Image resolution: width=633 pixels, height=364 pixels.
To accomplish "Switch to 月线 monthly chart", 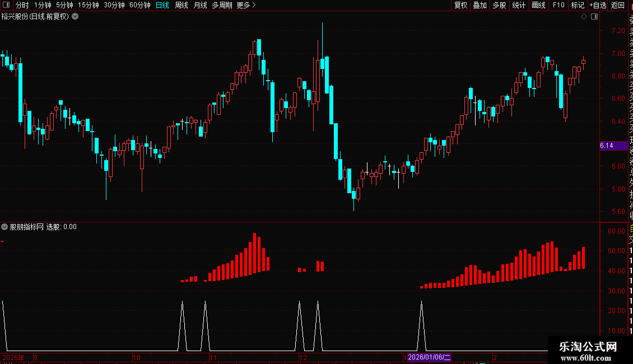I will coord(200,5).
